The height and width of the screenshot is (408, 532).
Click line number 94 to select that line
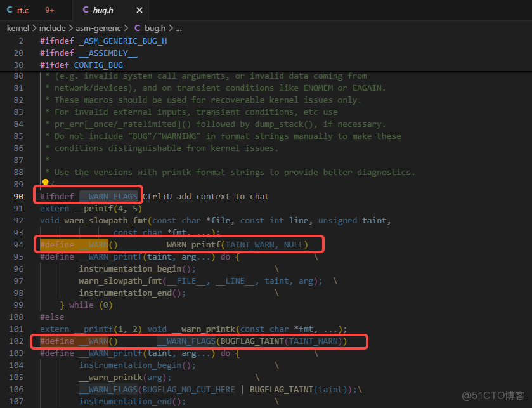pos(18,244)
